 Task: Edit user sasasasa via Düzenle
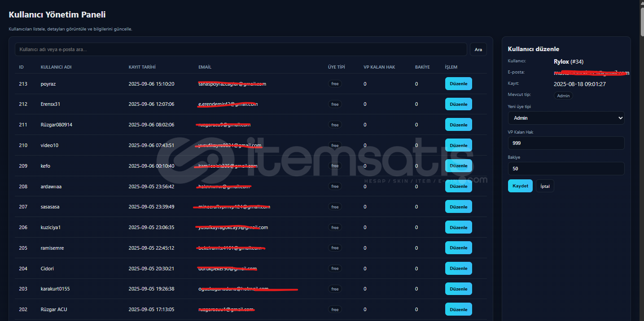[458, 207]
